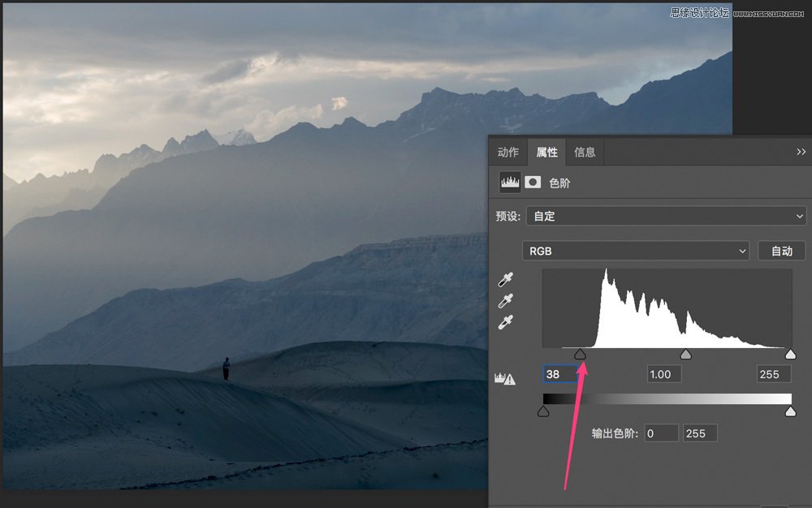Switch to the 动作 tab
Viewport: 812px width, 508px height.
pyautogui.click(x=507, y=152)
